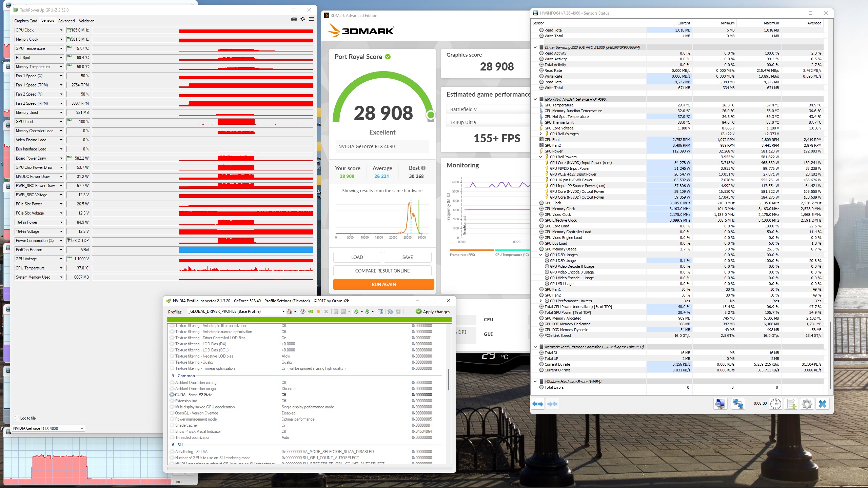
Task: Click the NVIDIA logo toolbar icon
Action: [311, 311]
